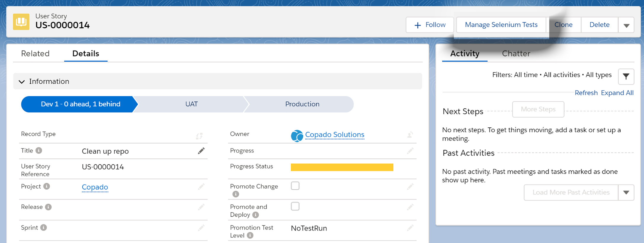Click the Clean up repo title value
Screen dimensions: 644x243
pos(105,151)
